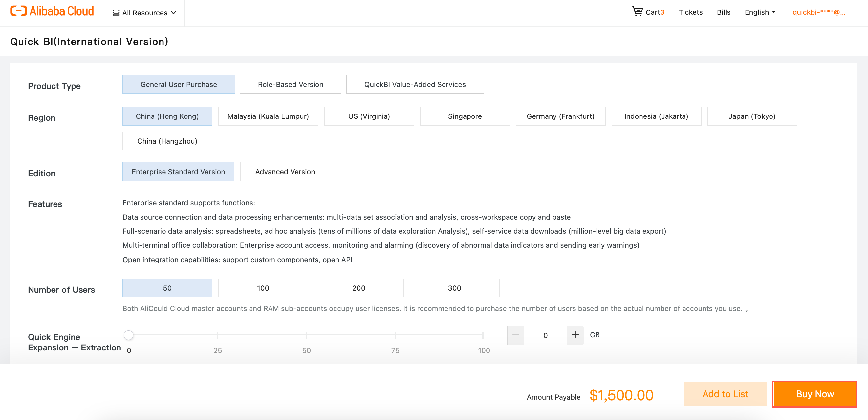
Task: Set number of users to 50
Action: pos(167,288)
